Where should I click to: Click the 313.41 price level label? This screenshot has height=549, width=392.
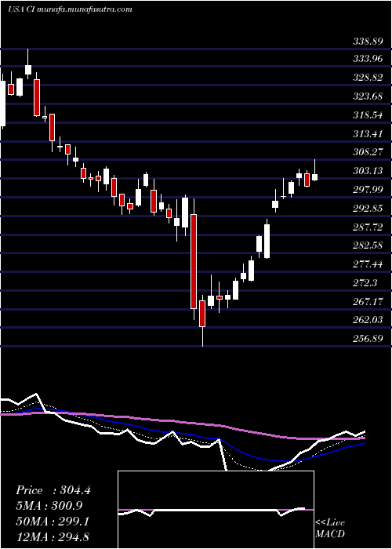(368, 133)
